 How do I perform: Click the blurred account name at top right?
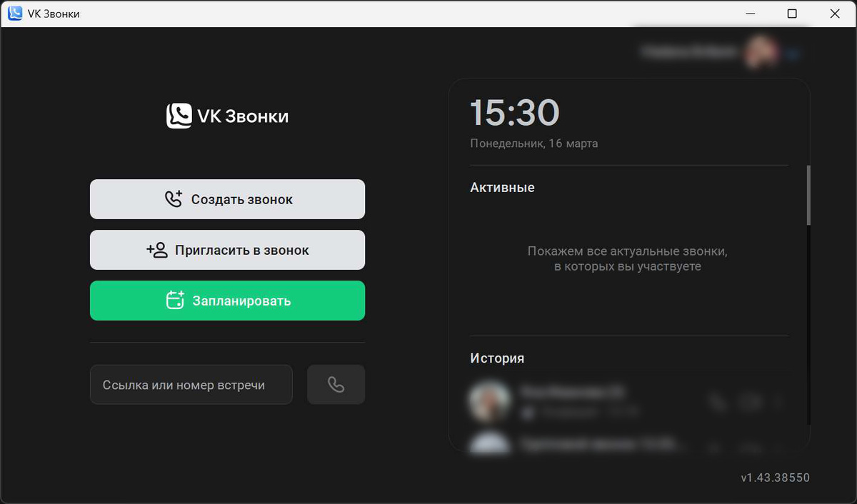point(689,52)
